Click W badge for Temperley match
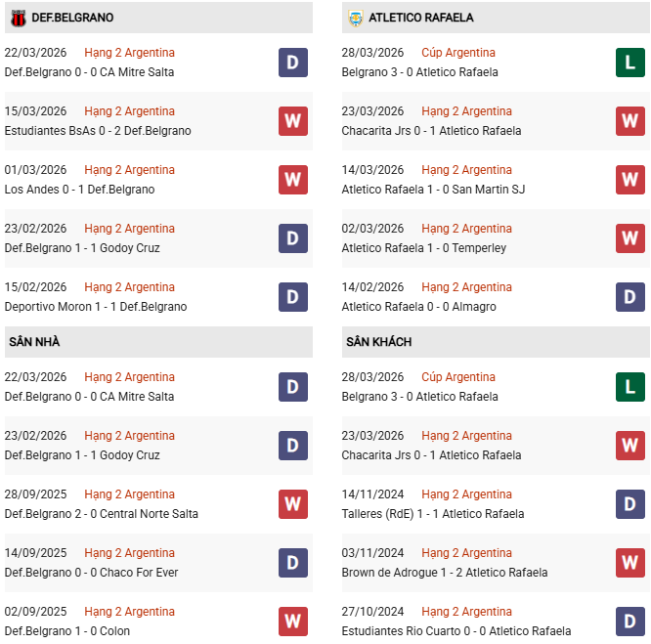The image size is (651, 644). (x=630, y=238)
